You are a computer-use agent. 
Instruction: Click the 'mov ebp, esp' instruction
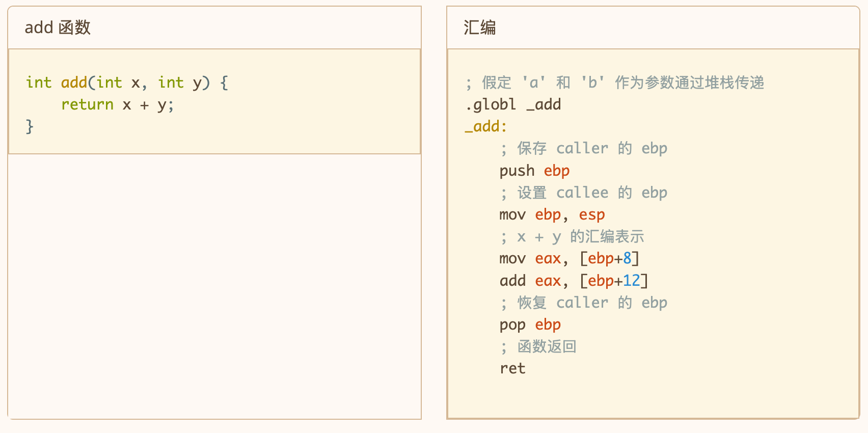pos(552,214)
